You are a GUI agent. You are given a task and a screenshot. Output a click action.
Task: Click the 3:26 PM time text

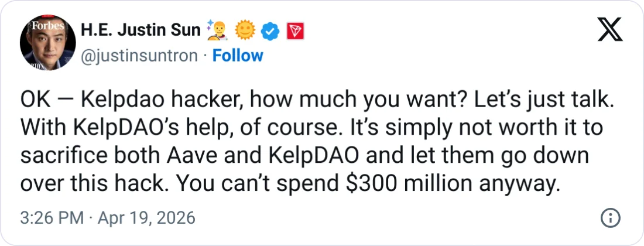click(51, 219)
